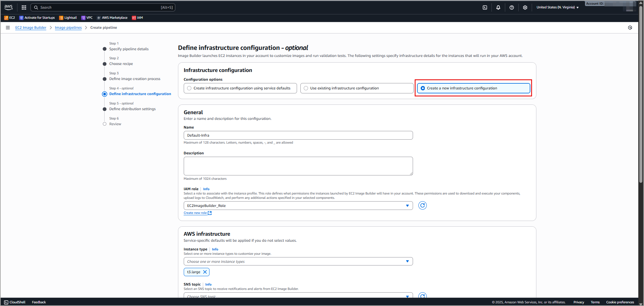Select Use existing infrastructure configuration
This screenshot has width=644, height=306.
coord(357,88)
